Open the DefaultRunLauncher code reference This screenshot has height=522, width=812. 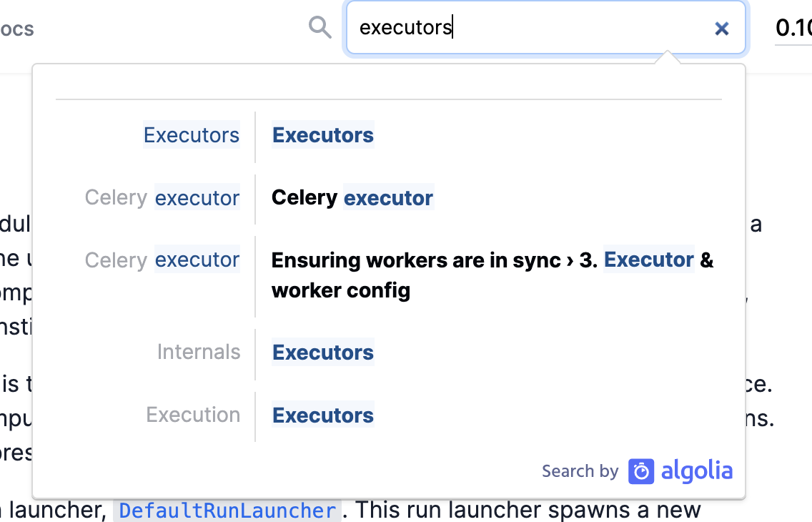pos(227,510)
